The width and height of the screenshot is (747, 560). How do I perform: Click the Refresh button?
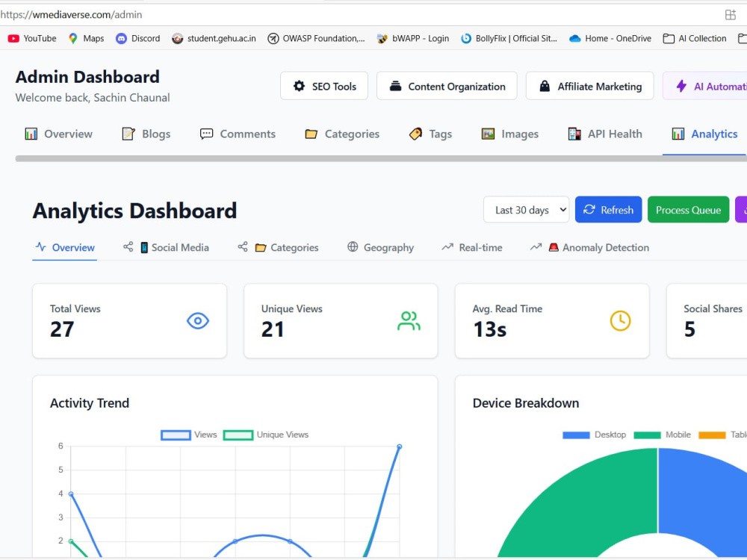tap(608, 210)
